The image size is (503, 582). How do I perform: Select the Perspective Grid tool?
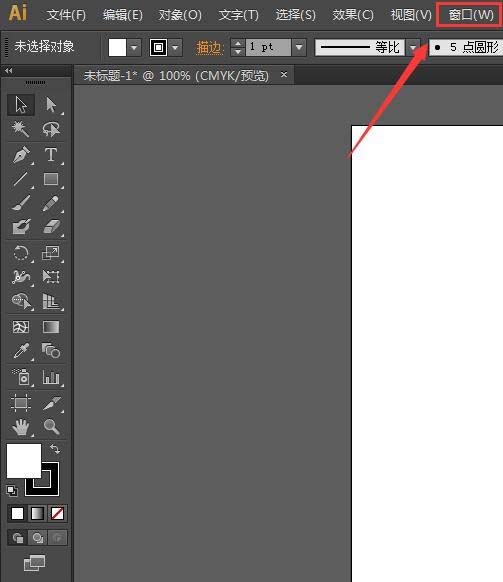[51, 301]
